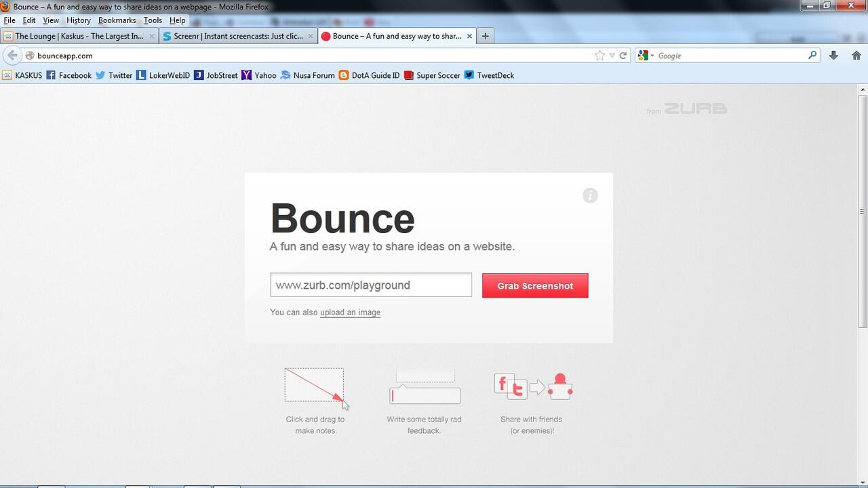Open the Super Soccer bookmark
868x488 pixels.
coord(432,75)
